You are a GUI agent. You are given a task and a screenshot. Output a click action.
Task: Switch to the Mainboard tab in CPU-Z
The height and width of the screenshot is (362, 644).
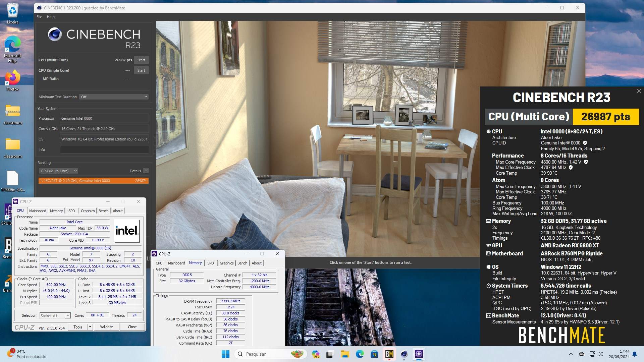coord(38,211)
